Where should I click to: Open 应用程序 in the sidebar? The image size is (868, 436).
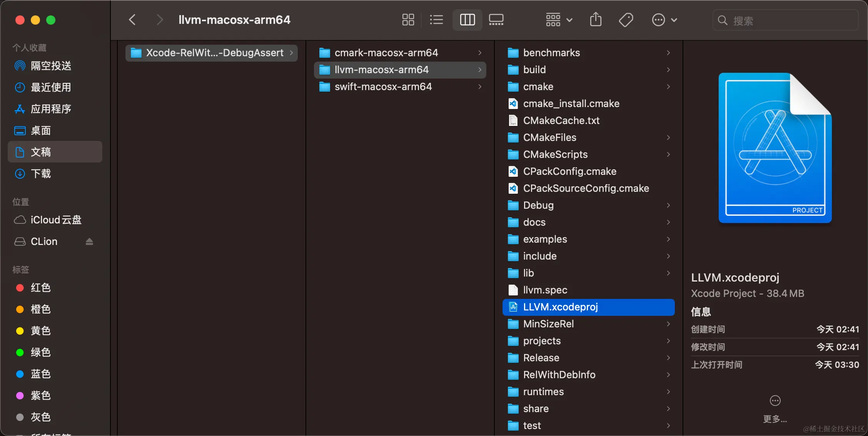tap(55, 109)
